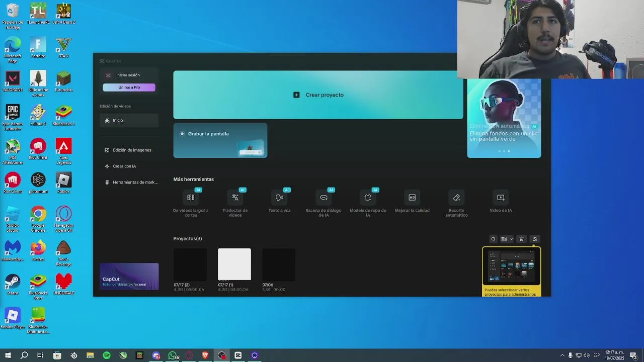Viewport: 644px width, 362px height.
Task: Select the Epic Games Launcher desktop icon
Action: point(13,118)
